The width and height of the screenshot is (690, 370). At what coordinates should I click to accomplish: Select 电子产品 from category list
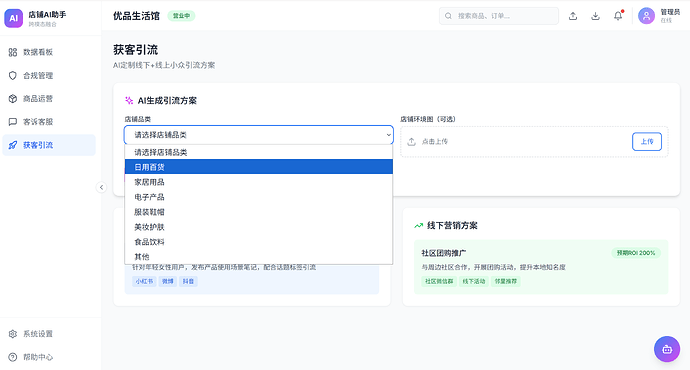[x=259, y=197]
